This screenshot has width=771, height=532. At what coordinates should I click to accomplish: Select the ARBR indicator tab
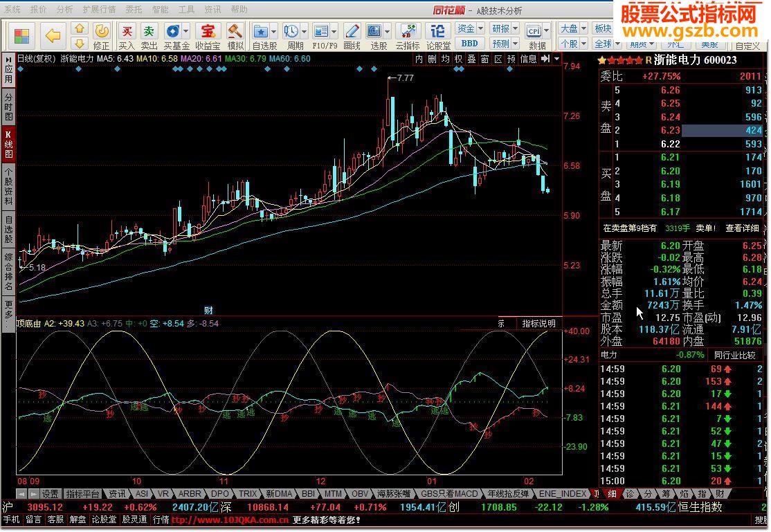(190, 494)
